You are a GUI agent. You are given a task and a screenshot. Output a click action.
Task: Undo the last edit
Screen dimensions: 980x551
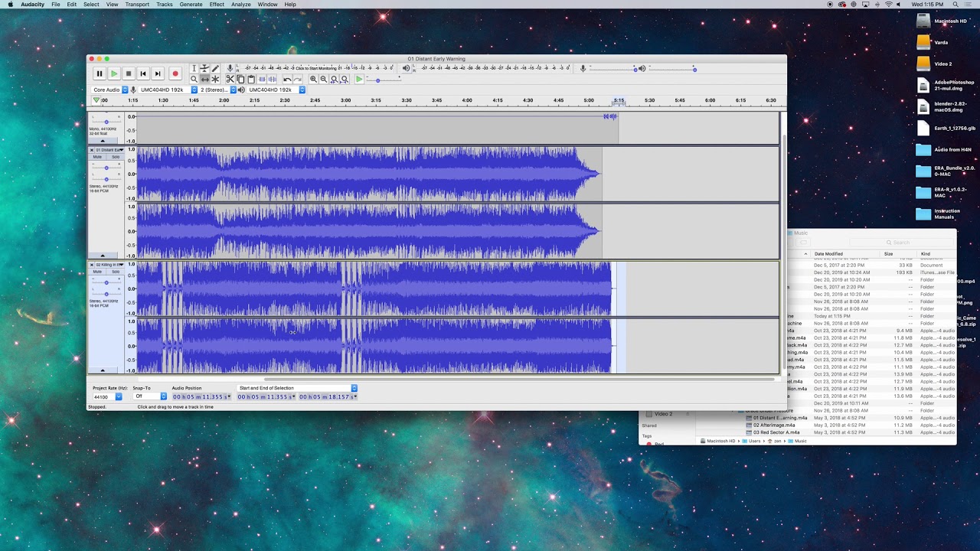287,79
